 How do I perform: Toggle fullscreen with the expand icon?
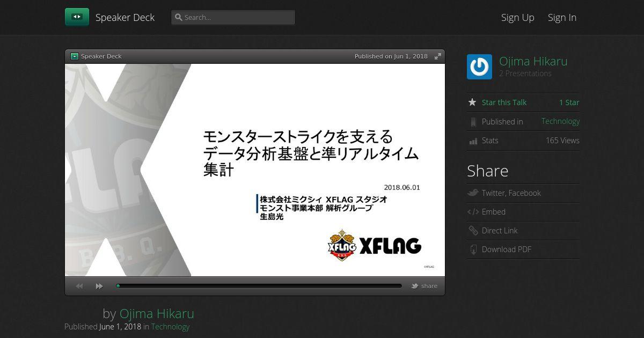(x=438, y=56)
